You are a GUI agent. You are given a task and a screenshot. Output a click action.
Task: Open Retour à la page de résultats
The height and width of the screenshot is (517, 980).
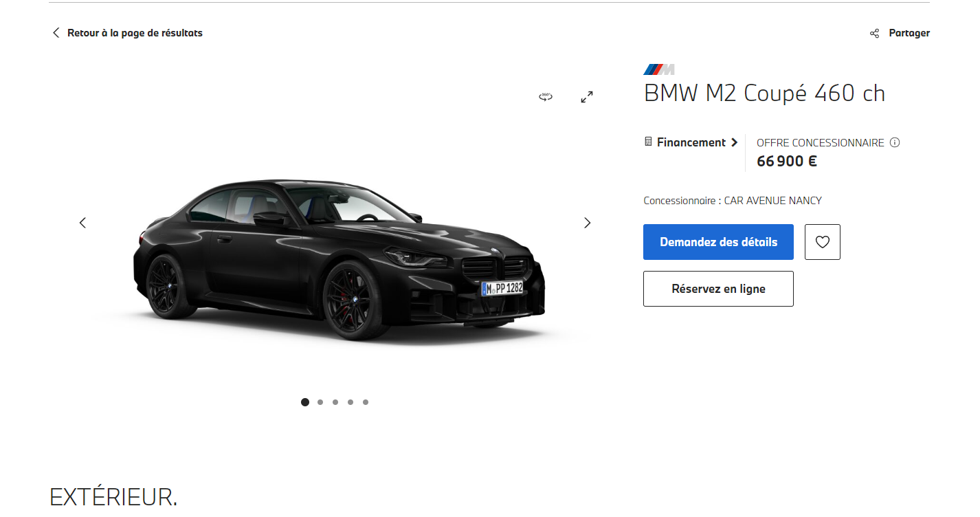point(135,33)
